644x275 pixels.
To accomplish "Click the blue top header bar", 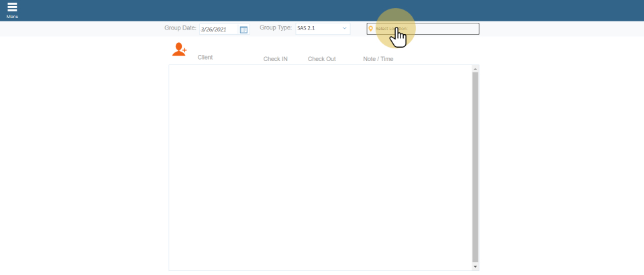I will (x=322, y=10).
